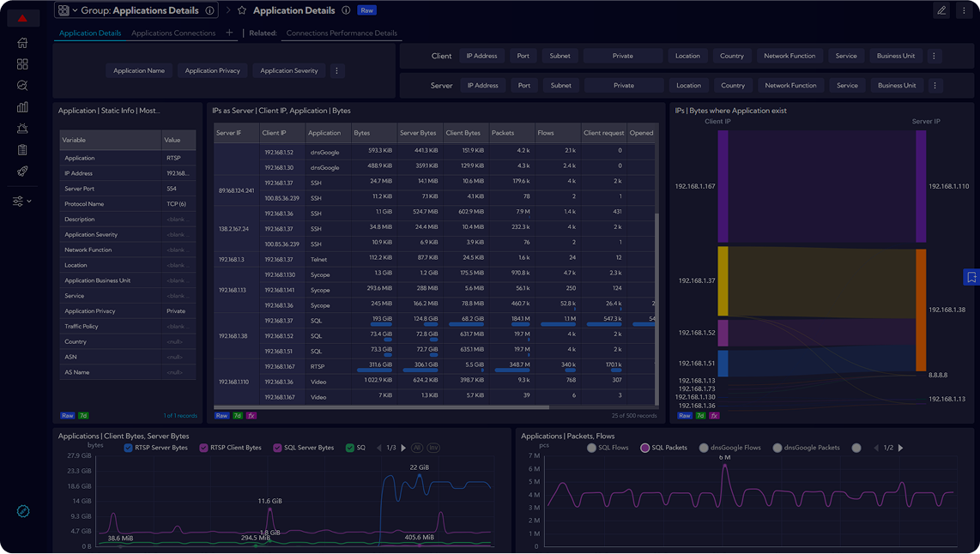
Task: Click the yellow 192.168.1.37 Sankey node bar
Action: [x=723, y=281]
